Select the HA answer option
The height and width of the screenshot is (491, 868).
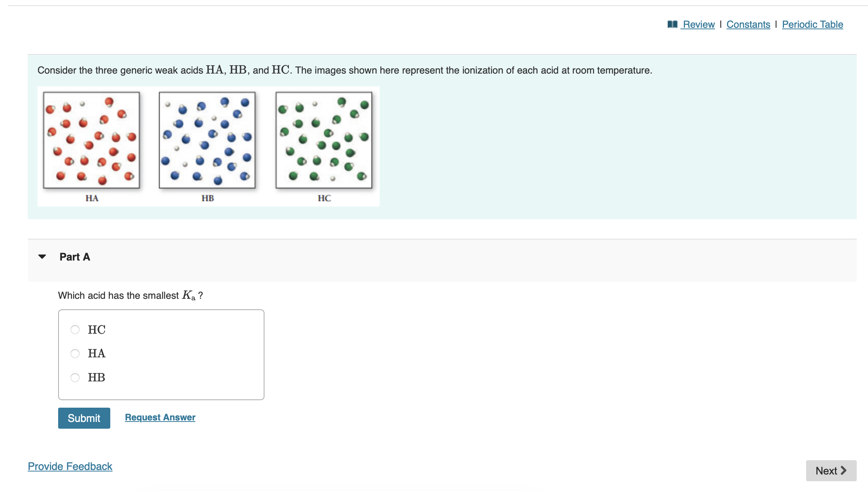tap(75, 353)
